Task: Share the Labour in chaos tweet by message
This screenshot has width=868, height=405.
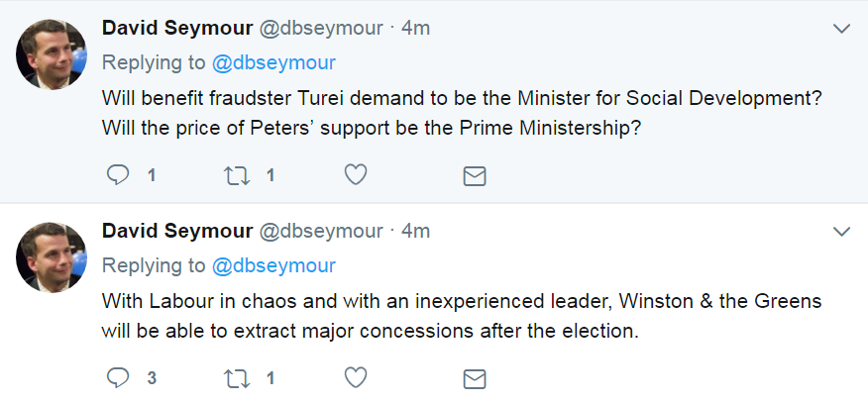Action: coord(475,379)
